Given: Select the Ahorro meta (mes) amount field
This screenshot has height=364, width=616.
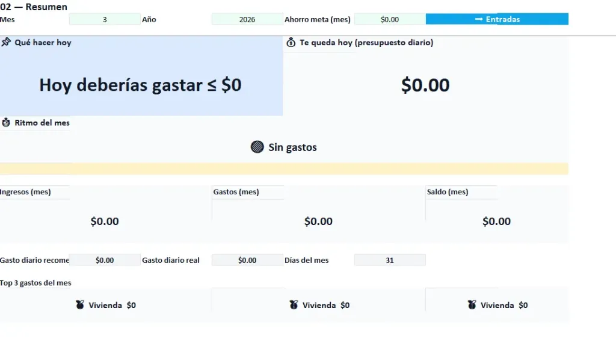Looking at the screenshot, I should tap(390, 19).
